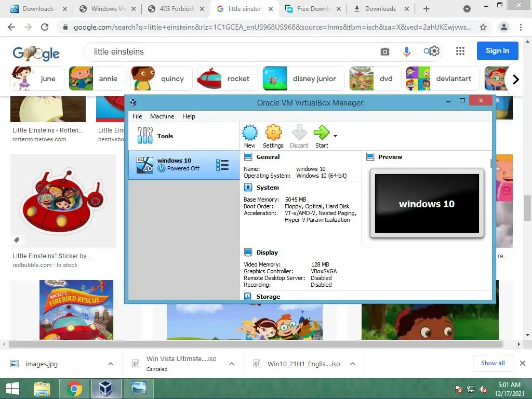This screenshot has height=399, width=532.
Task: Select the june filter chip
Action: point(37,78)
